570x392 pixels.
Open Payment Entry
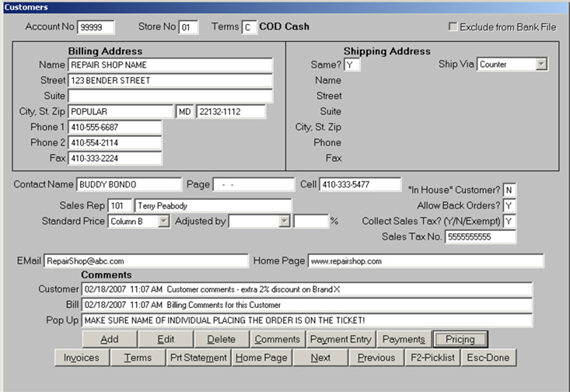(341, 339)
